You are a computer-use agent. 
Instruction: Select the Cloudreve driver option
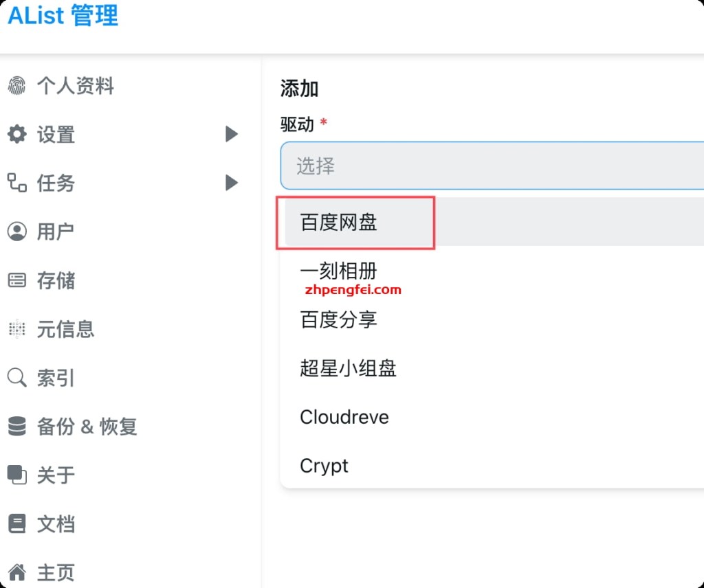pyautogui.click(x=344, y=417)
